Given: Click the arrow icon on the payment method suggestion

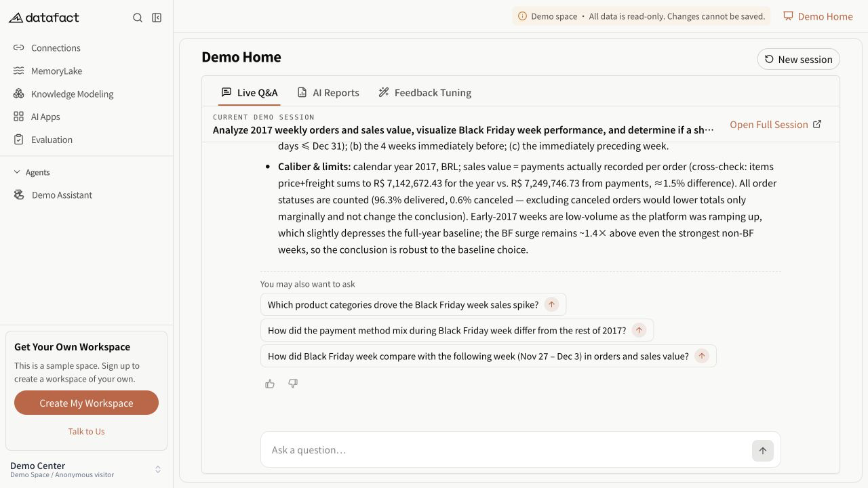Looking at the screenshot, I should click(x=639, y=331).
